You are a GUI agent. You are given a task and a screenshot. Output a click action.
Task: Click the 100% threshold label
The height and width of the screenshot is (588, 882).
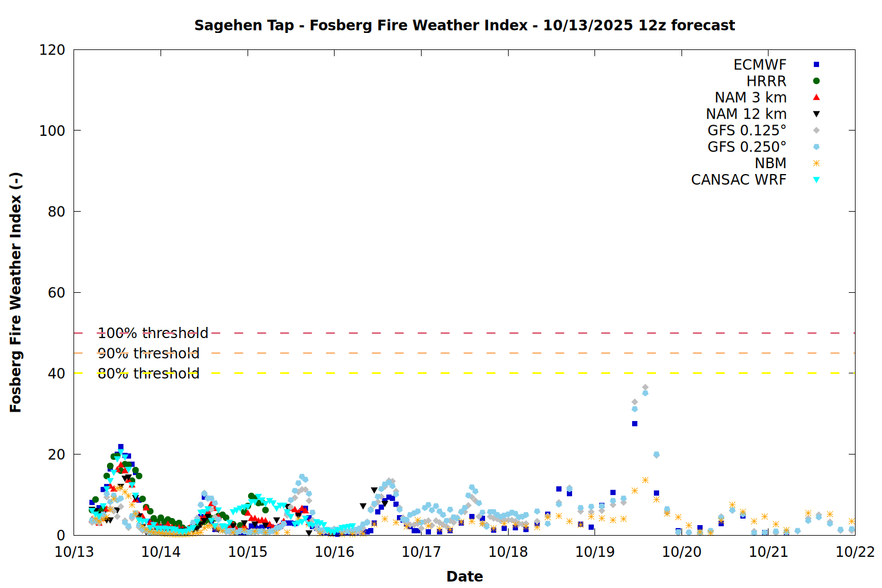[153, 333]
